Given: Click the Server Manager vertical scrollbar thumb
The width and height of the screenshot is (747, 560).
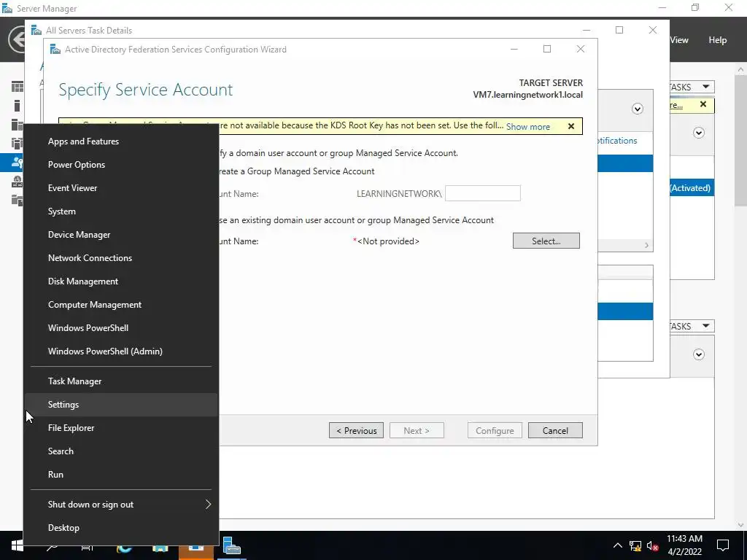Looking at the screenshot, I should coord(740,141).
